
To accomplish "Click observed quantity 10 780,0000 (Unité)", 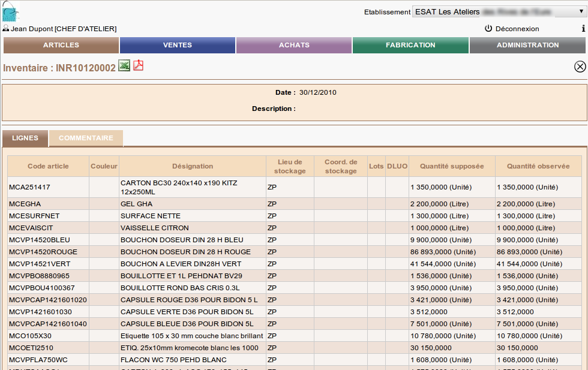I will click(x=529, y=336).
